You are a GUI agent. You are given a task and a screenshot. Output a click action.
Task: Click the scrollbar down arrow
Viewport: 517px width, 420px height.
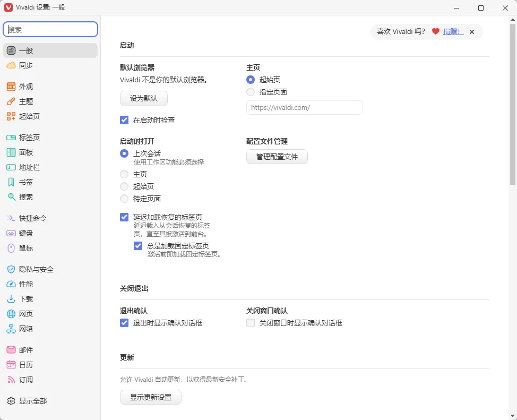point(513,415)
